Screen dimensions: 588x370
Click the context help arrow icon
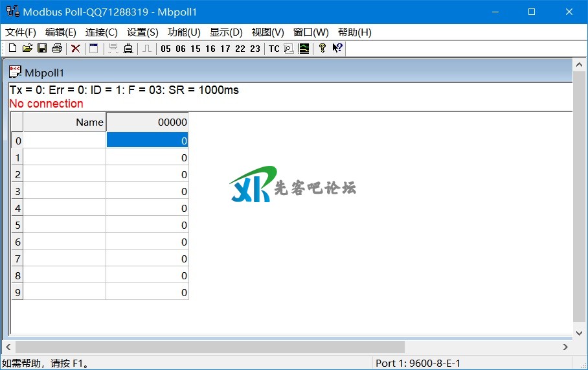coord(337,49)
